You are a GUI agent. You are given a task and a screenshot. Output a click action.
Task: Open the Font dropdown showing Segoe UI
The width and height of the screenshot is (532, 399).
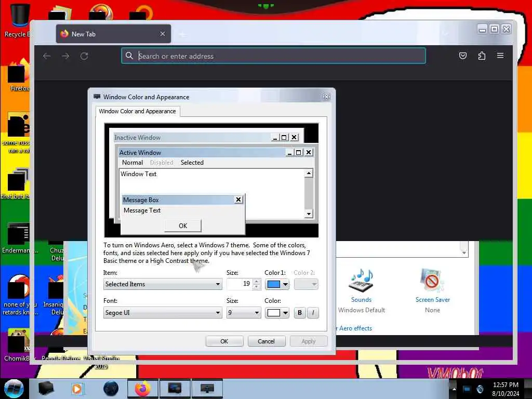[163, 312]
